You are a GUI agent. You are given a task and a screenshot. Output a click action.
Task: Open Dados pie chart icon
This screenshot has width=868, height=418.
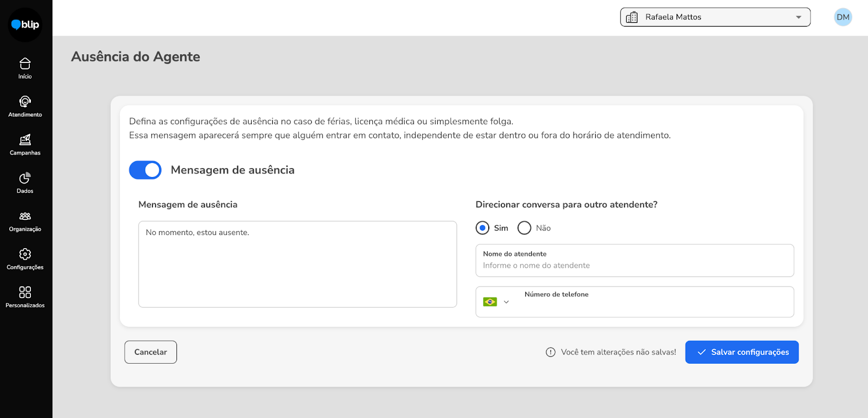[x=25, y=179]
